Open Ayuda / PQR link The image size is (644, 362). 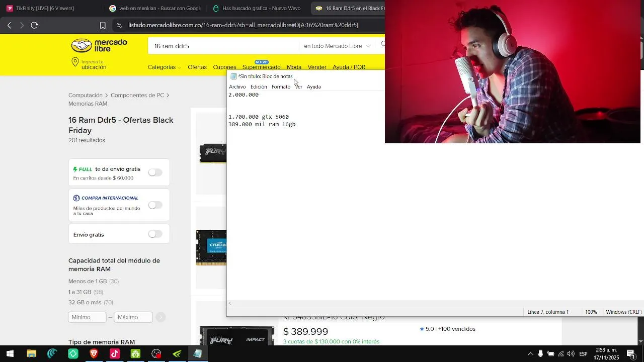coord(349,67)
